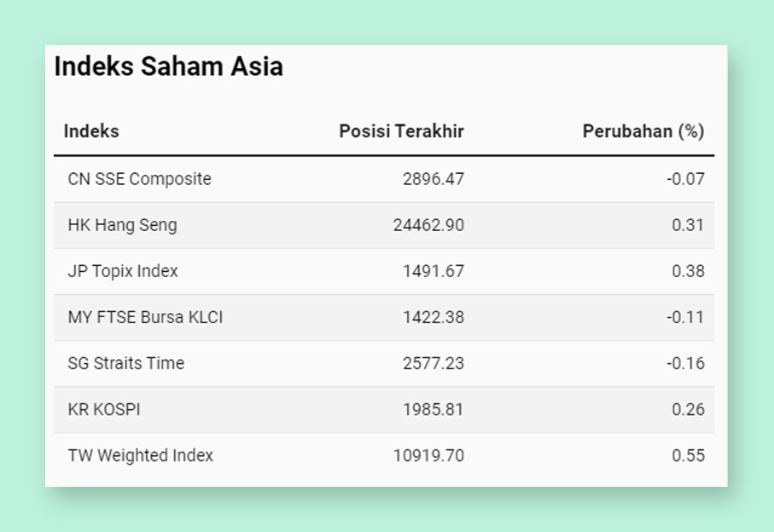
Task: Click the Indeks Saham Asia title
Action: tap(168, 66)
